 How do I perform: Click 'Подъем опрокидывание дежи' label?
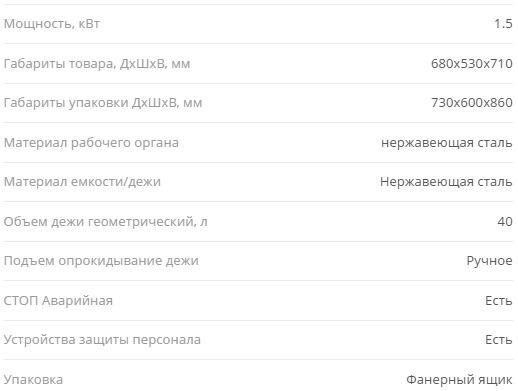(x=101, y=261)
